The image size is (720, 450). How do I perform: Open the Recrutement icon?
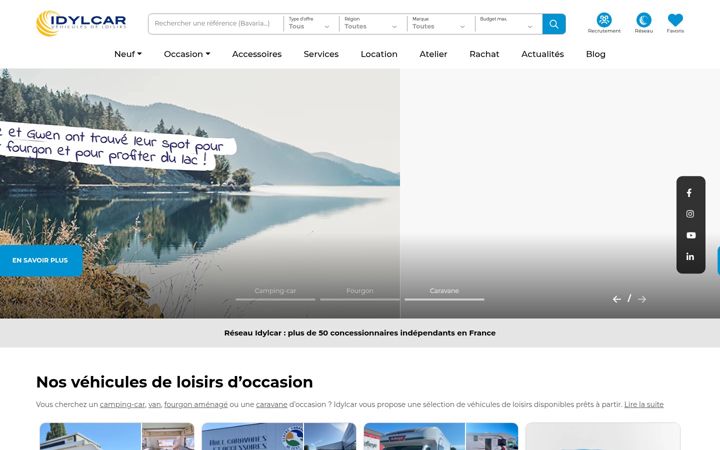coord(604,23)
